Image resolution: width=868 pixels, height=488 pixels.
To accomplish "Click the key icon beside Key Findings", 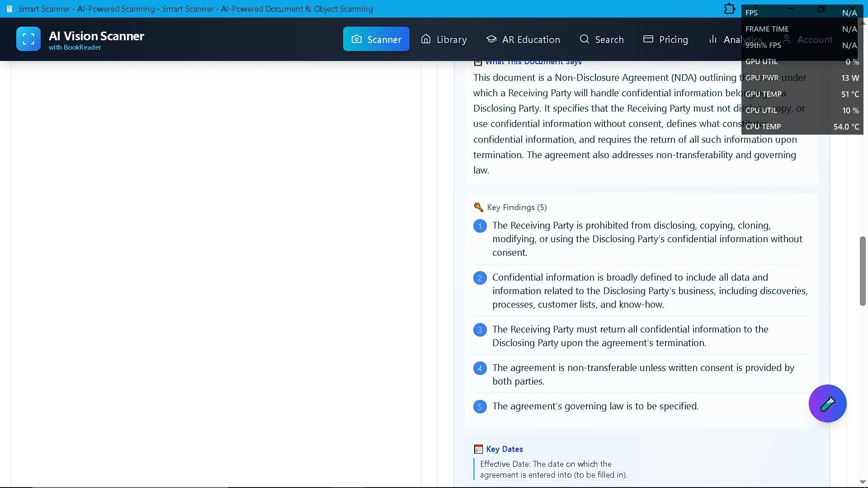I will point(478,207).
